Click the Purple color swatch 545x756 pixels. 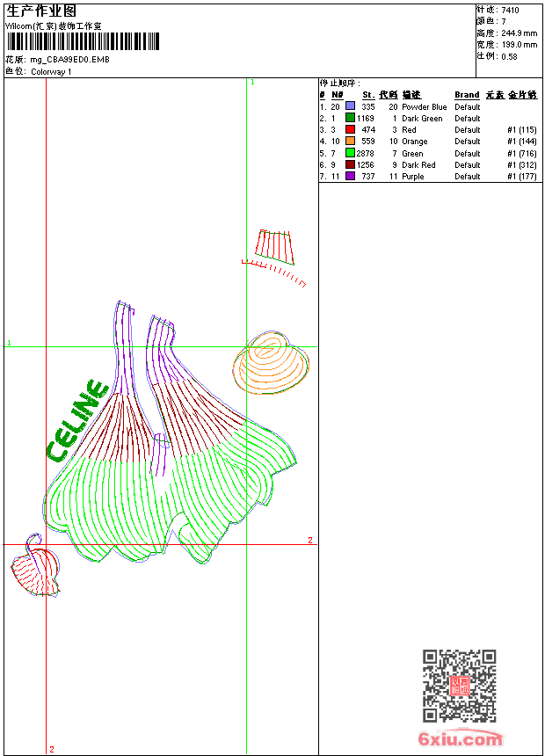pos(350,176)
